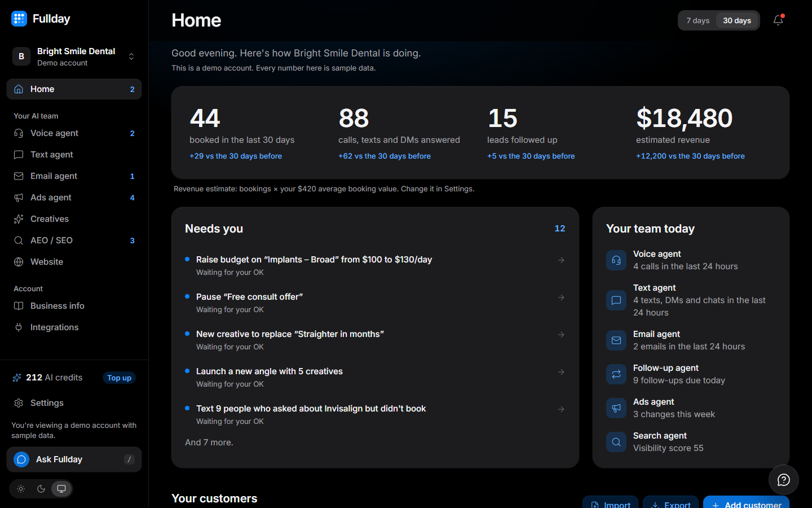Click the Top up credits button

point(119,378)
